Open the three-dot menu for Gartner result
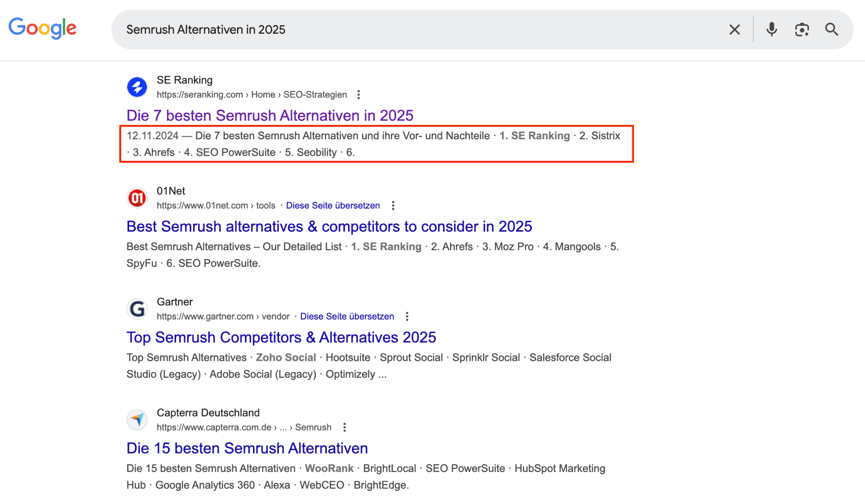Image resolution: width=865 pixels, height=504 pixels. coord(407,317)
